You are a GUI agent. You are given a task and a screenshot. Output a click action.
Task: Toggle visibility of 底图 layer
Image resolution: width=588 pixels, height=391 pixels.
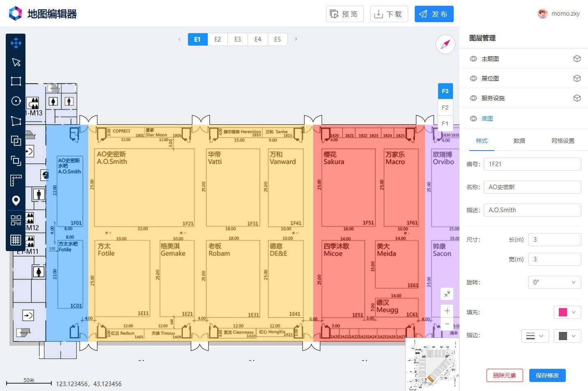point(473,119)
